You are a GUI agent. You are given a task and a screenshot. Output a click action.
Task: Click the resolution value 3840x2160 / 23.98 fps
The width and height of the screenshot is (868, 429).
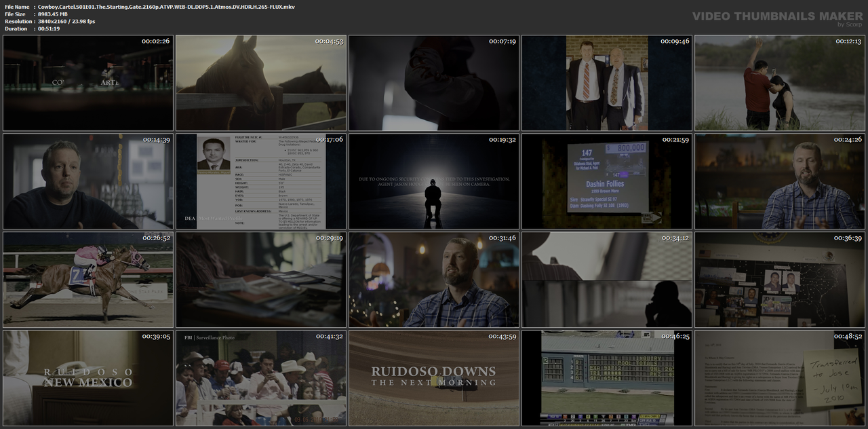66,22
